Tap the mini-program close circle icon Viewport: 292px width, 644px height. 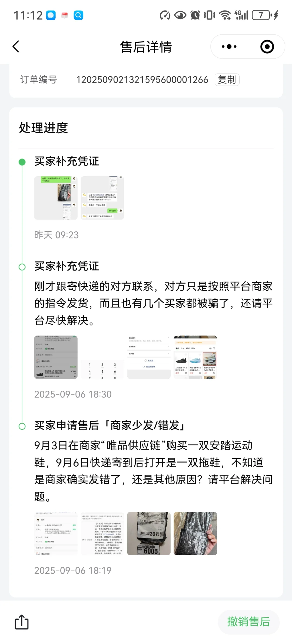click(267, 47)
